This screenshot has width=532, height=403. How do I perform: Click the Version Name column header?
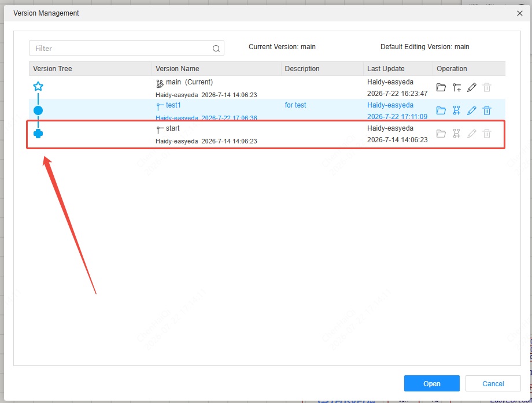click(x=177, y=69)
